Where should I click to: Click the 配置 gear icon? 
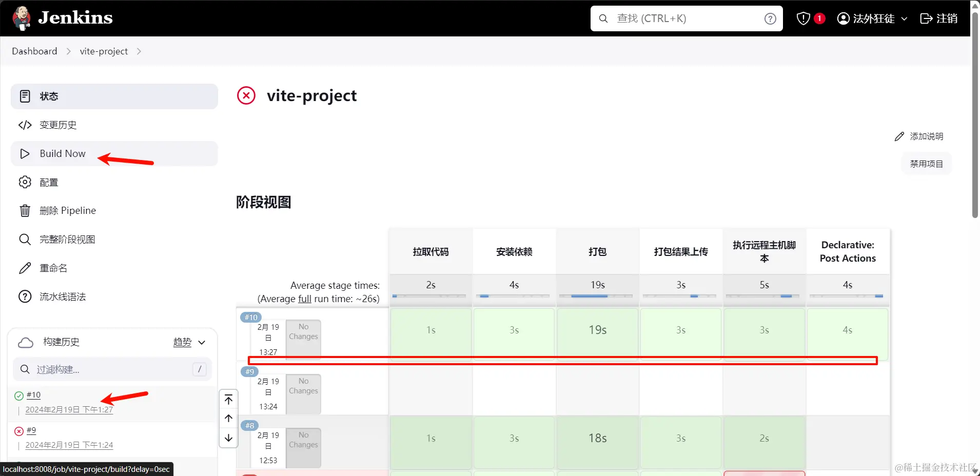pos(25,182)
